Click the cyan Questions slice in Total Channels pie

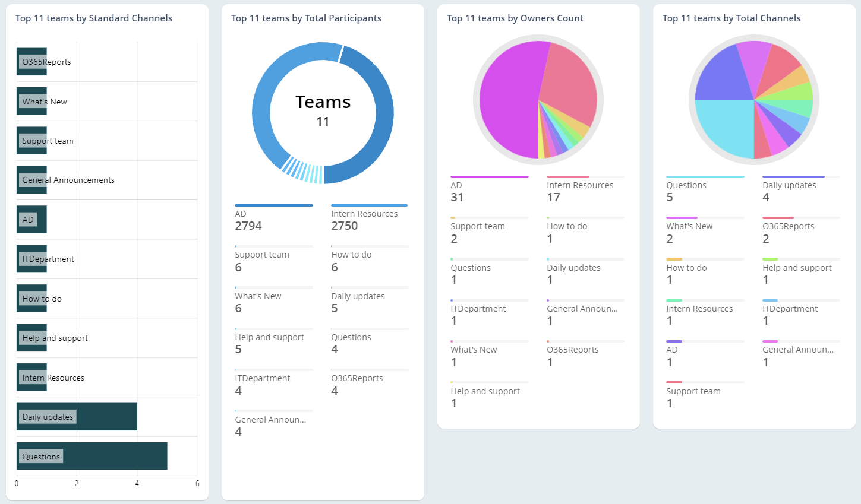click(x=722, y=128)
